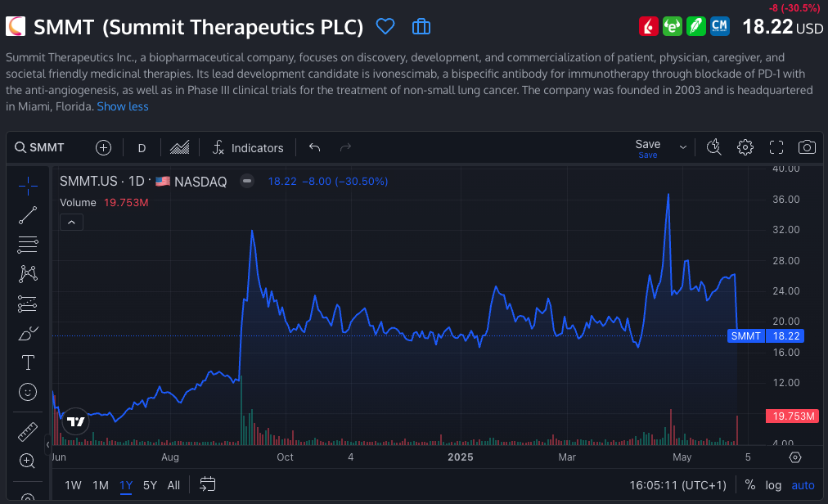Screen dimensions: 828x504
Task: Switch to the 1W time range
Action: tap(73, 485)
